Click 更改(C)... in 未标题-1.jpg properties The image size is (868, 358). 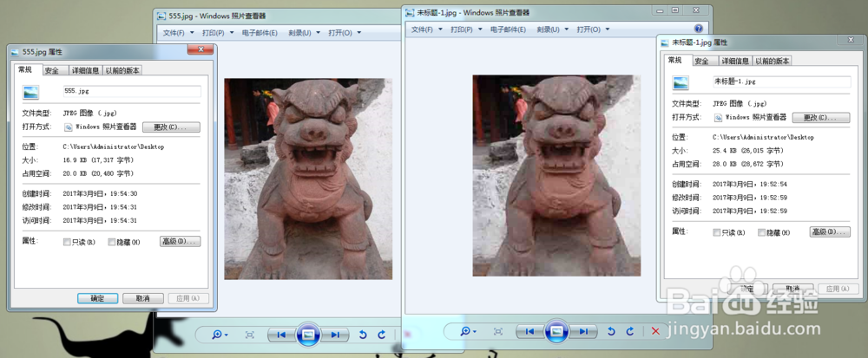pyautogui.click(x=820, y=118)
